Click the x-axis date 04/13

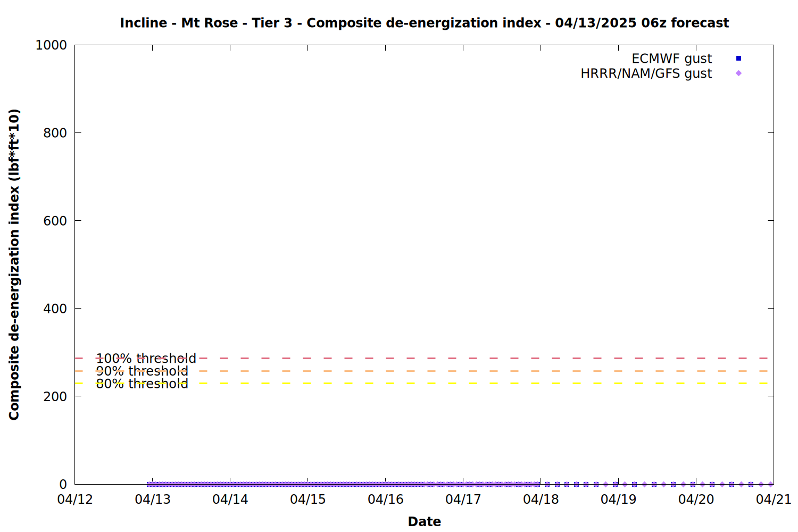(153, 500)
